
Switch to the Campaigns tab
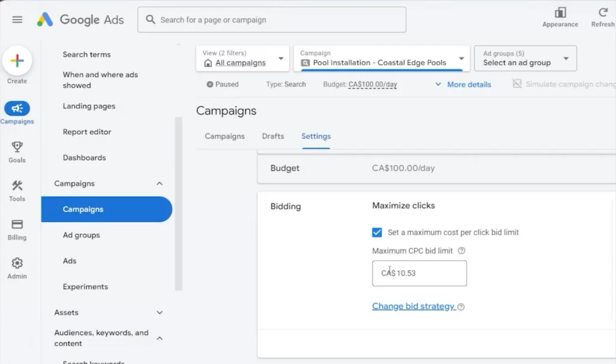[224, 136]
